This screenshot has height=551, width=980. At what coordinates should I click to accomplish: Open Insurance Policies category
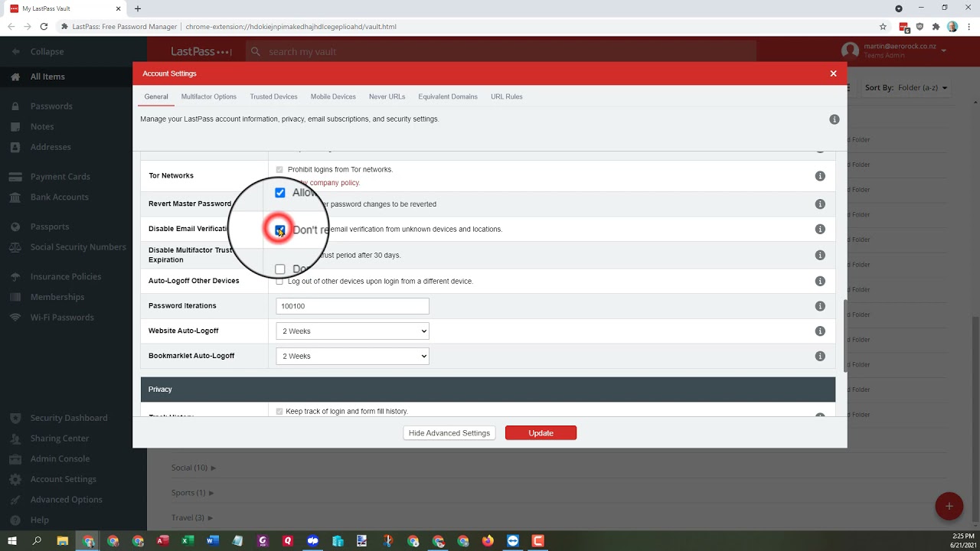coord(55,276)
